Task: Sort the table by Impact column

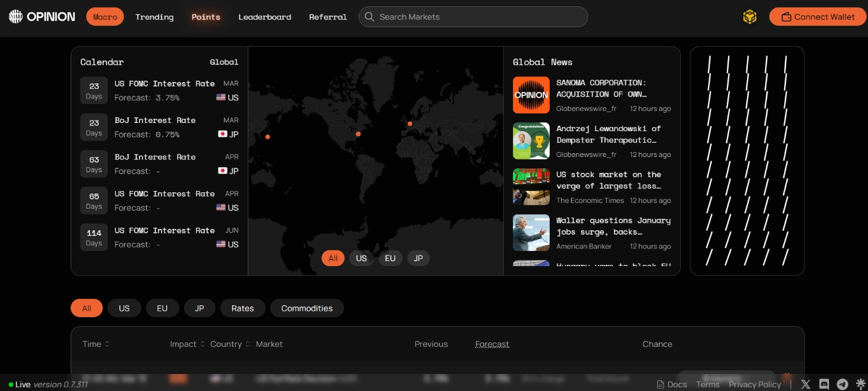Action: [187, 344]
